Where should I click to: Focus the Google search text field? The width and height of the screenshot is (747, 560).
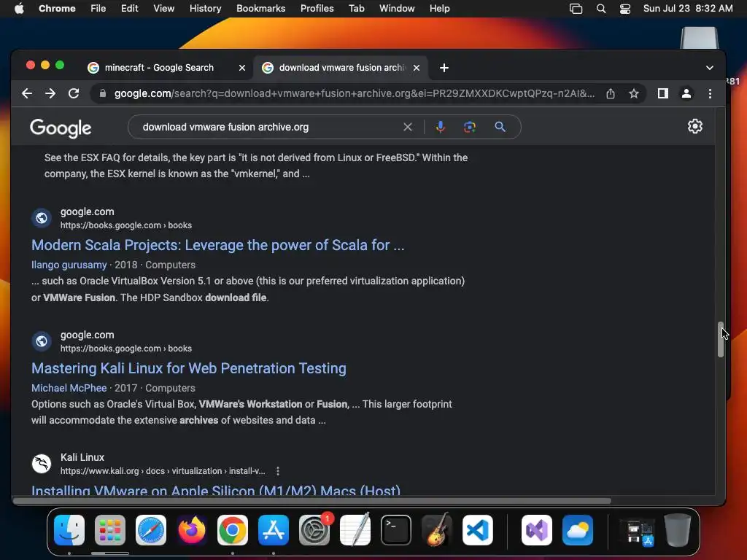(269, 127)
